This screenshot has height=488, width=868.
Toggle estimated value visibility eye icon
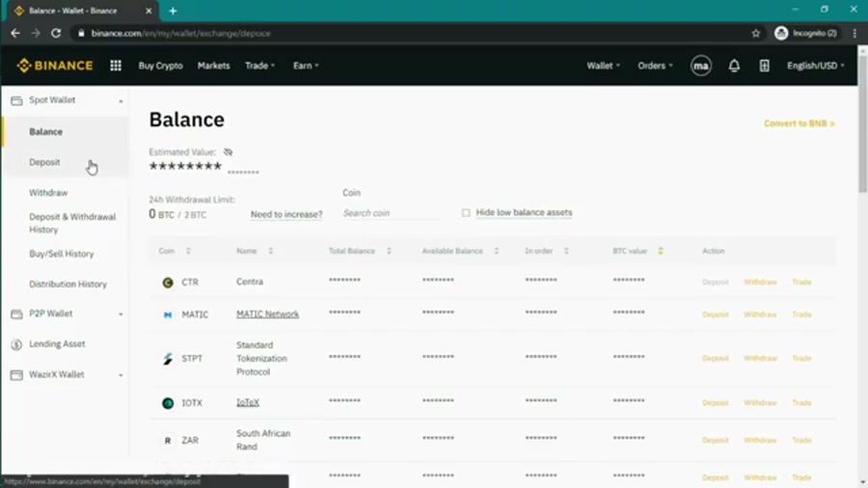pyautogui.click(x=228, y=152)
